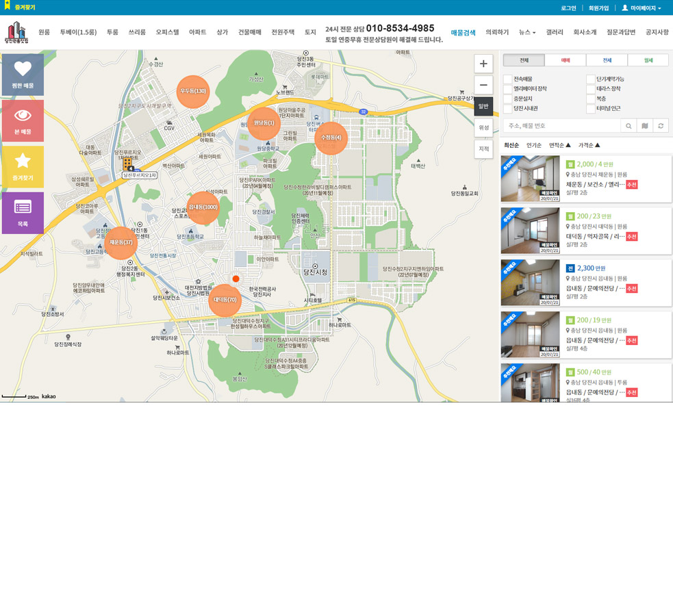Click the 의뢰하기 link
The height and width of the screenshot is (616, 673).
pyautogui.click(x=497, y=32)
